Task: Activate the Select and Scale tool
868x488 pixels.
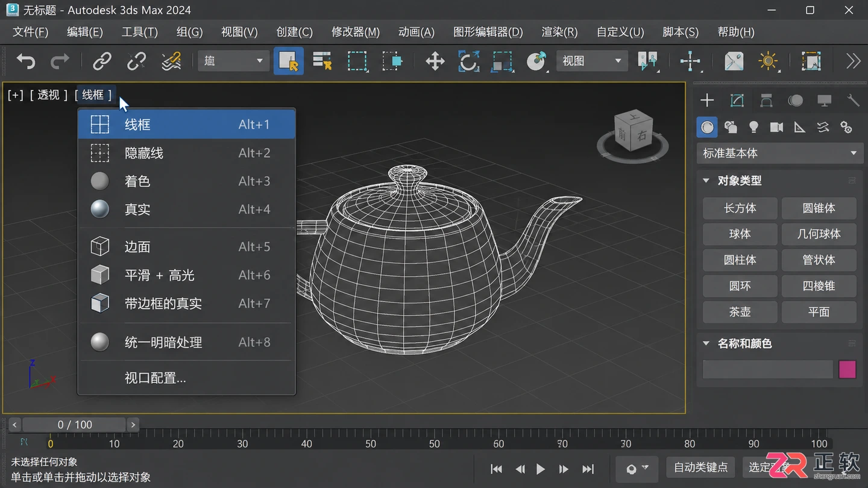Action: 502,61
